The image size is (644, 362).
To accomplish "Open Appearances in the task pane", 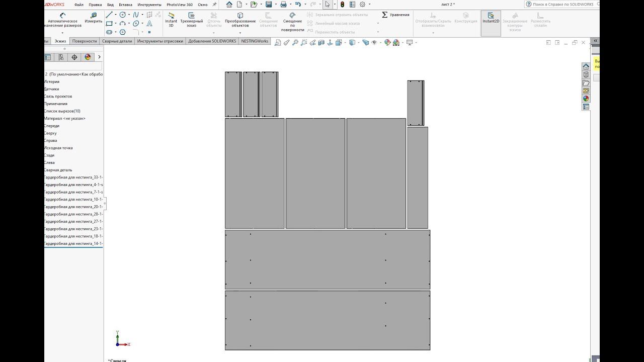I will coord(586,99).
